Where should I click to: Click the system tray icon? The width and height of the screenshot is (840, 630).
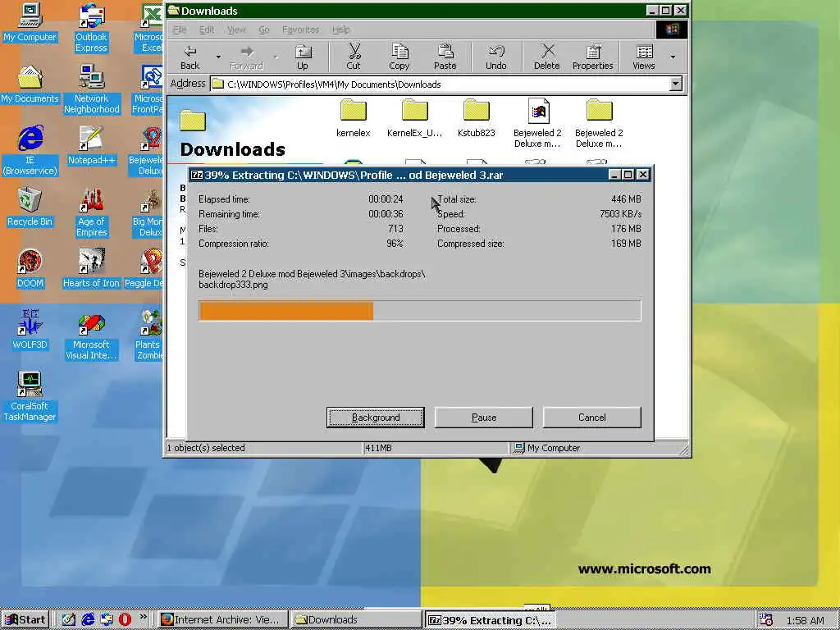pyautogui.click(x=766, y=620)
